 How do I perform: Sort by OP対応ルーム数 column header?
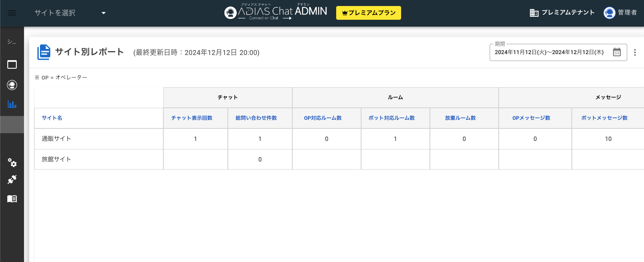(322, 118)
